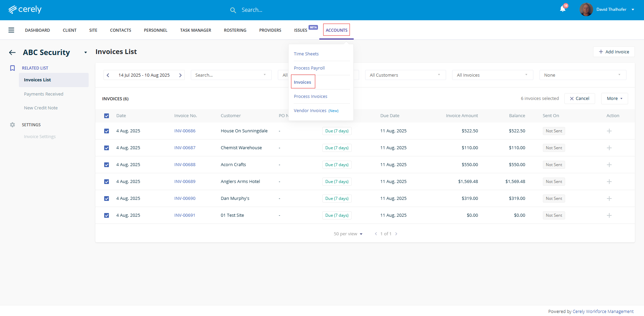The image size is (644, 316).
Task: Click the invoice Search input field
Action: click(228, 75)
